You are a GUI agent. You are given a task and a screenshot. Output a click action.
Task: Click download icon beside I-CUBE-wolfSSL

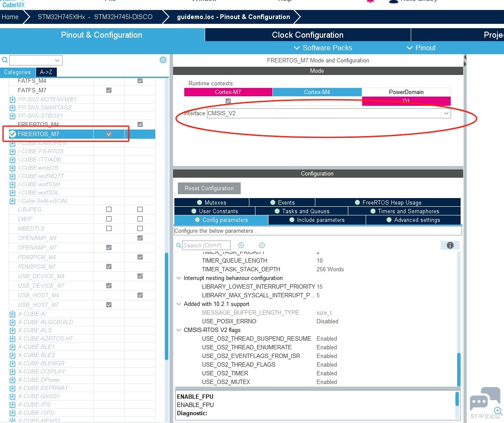pyautogui.click(x=13, y=192)
